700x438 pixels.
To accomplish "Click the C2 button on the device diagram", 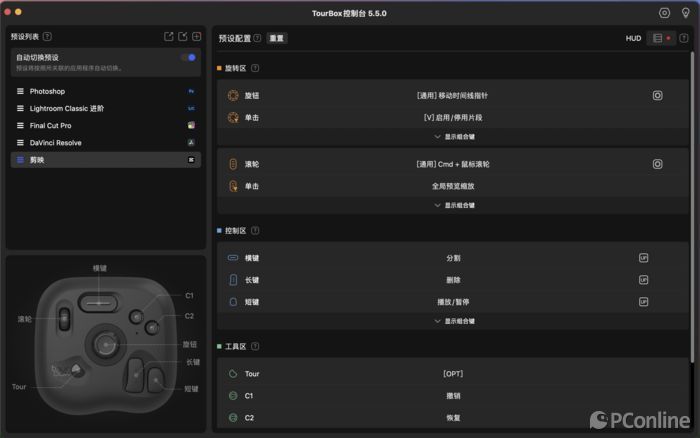I will coord(152,328).
